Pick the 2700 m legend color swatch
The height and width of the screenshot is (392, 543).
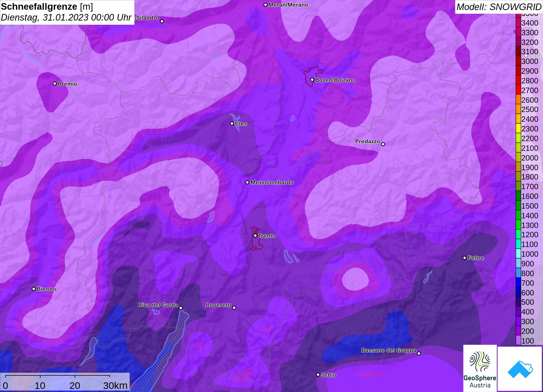click(518, 90)
